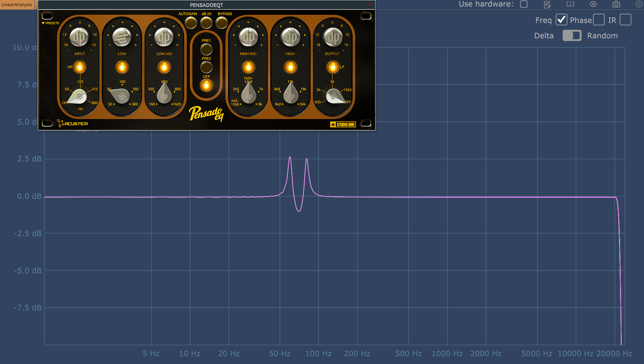The width and height of the screenshot is (644, 364).
Task: Toggle the LOW band enable lamp
Action: [x=122, y=67]
